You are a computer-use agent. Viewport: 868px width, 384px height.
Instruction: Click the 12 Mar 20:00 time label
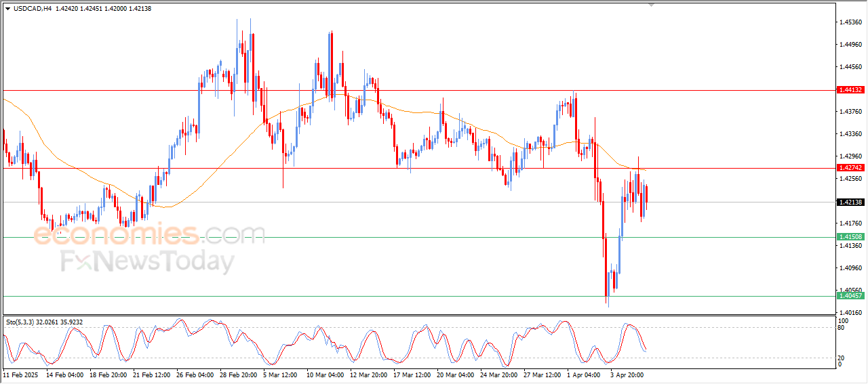[x=368, y=374]
